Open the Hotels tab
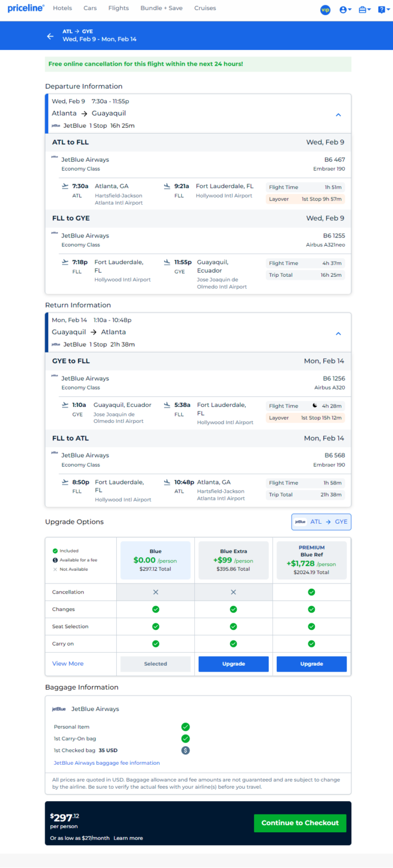393x868 pixels. [62, 8]
